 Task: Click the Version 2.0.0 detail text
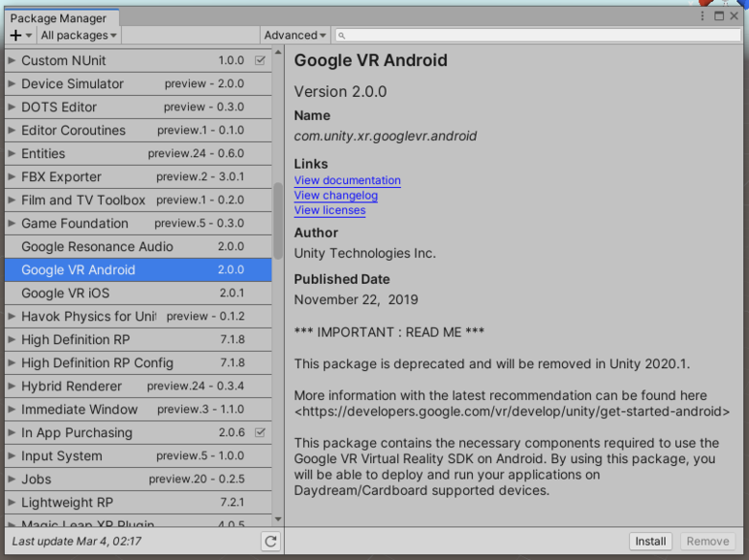click(x=340, y=91)
